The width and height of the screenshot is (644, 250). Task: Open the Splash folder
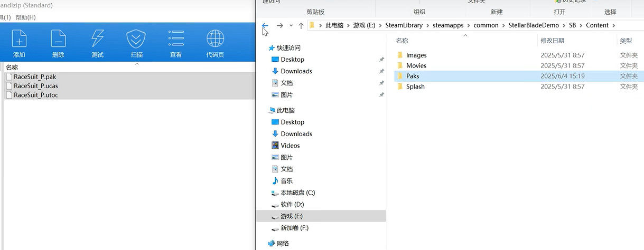click(415, 87)
